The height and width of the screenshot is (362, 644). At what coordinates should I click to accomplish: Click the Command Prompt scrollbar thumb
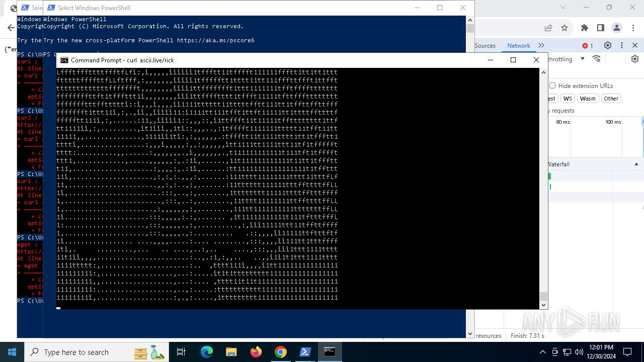(x=543, y=297)
